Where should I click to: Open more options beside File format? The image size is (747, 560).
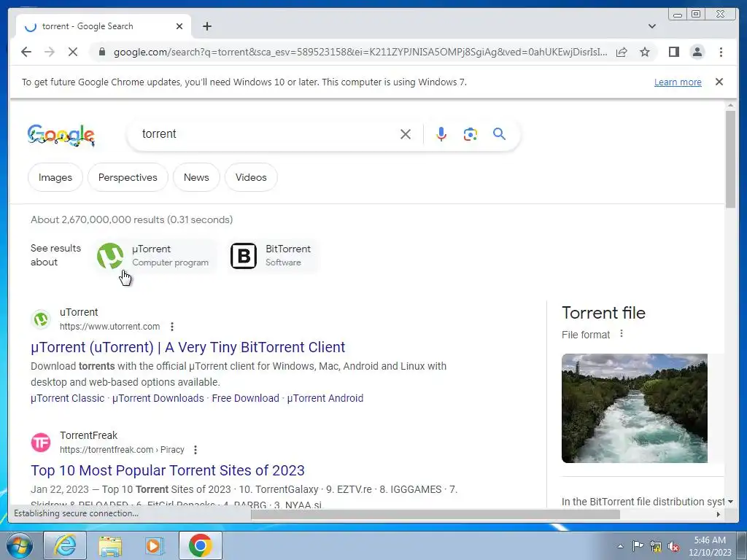(622, 334)
